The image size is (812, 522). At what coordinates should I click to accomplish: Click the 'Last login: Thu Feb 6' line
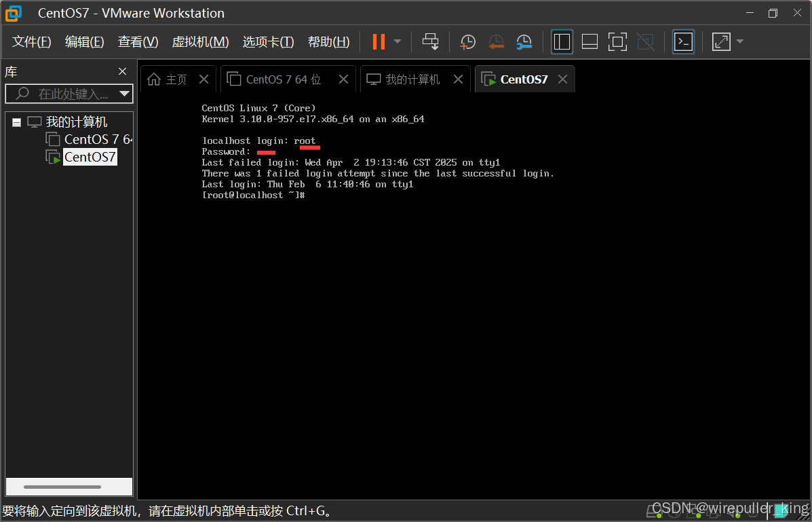coord(307,185)
